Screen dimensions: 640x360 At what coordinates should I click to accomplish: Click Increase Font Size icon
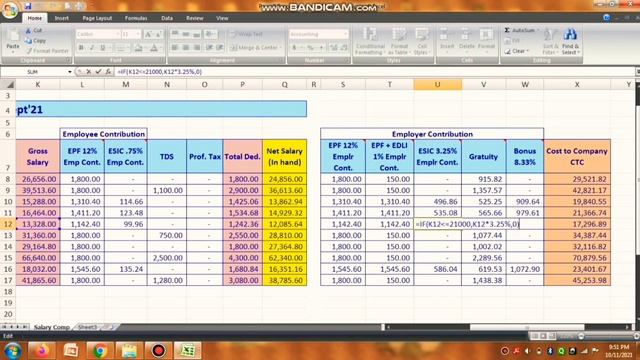pyautogui.click(x=148, y=34)
